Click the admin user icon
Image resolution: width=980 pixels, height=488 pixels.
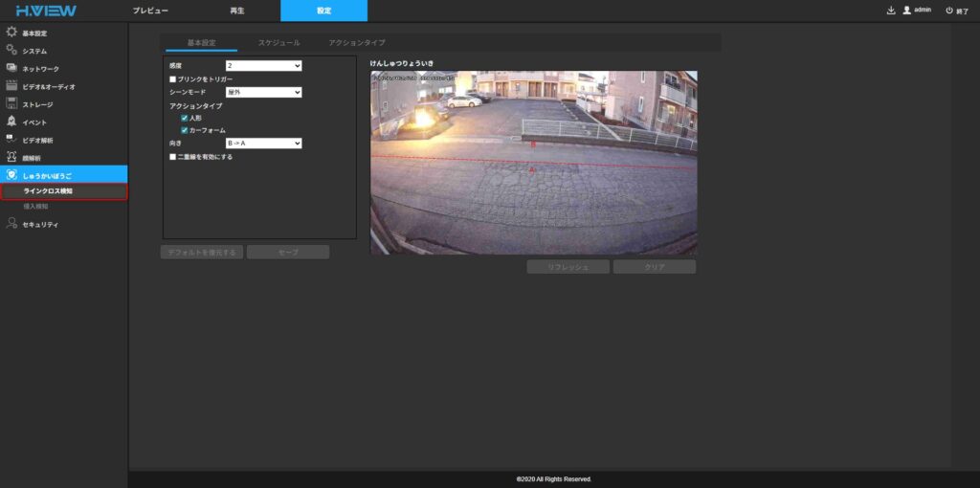[x=906, y=11]
